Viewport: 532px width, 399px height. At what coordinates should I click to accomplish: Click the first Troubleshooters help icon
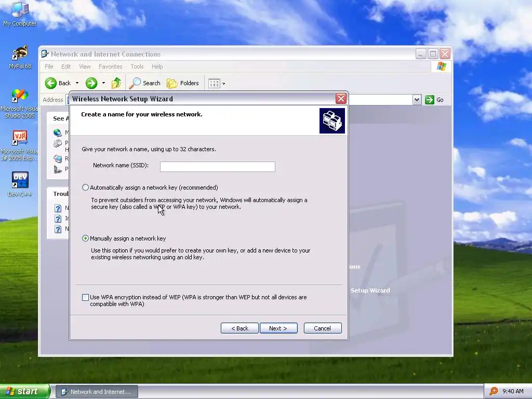pyautogui.click(x=58, y=208)
